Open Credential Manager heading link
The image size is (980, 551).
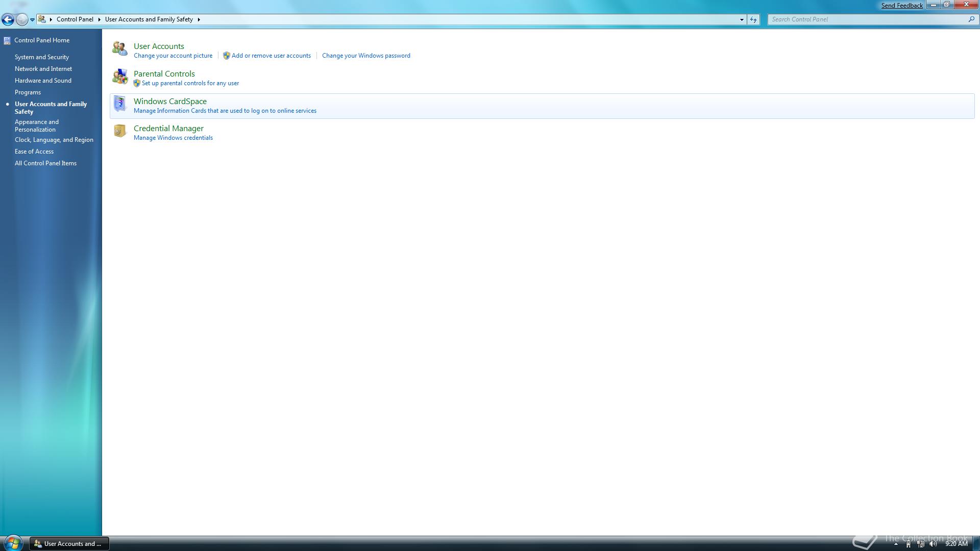pos(168,129)
